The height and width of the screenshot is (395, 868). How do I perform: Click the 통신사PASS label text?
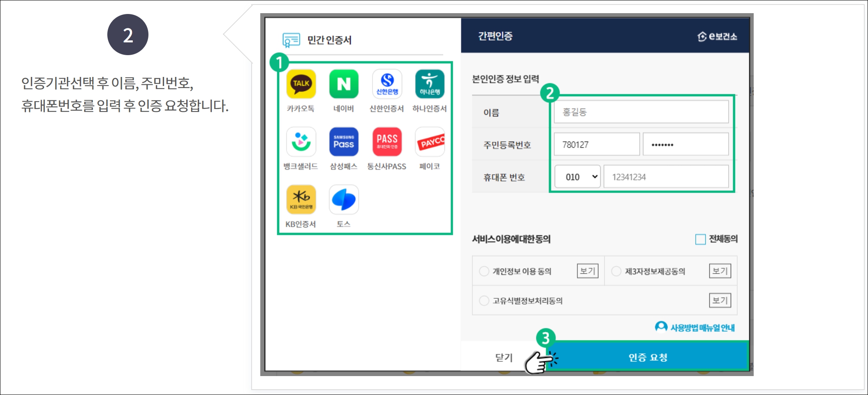pyautogui.click(x=387, y=166)
